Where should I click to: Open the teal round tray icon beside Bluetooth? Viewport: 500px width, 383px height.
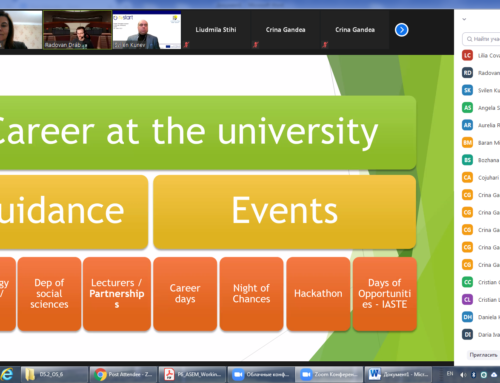483,375
